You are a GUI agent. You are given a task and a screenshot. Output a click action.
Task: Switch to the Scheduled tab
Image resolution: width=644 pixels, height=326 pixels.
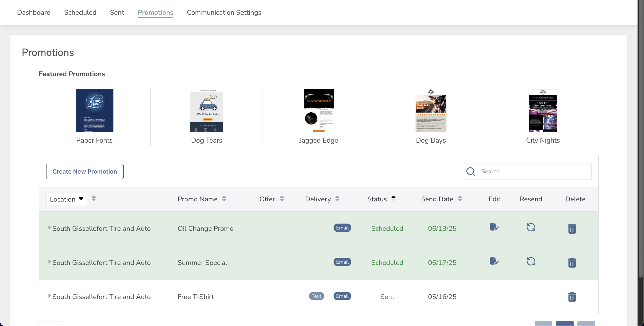tap(80, 12)
